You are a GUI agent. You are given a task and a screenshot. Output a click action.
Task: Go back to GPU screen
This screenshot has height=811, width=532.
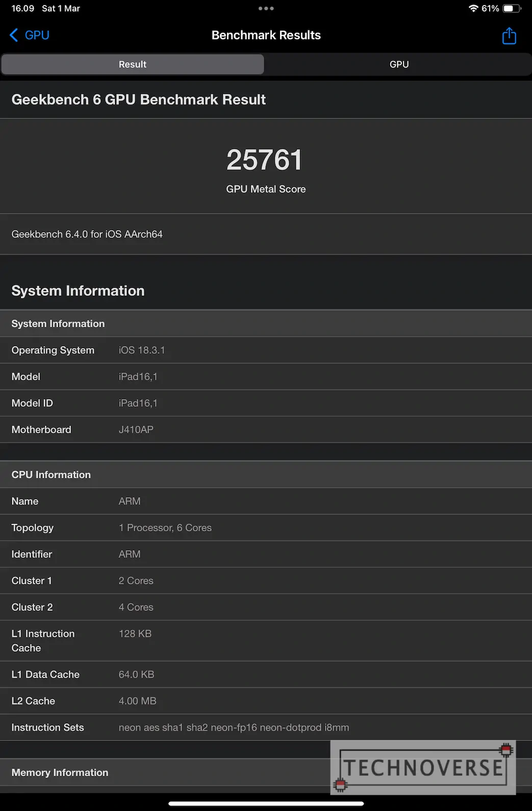pyautogui.click(x=30, y=35)
